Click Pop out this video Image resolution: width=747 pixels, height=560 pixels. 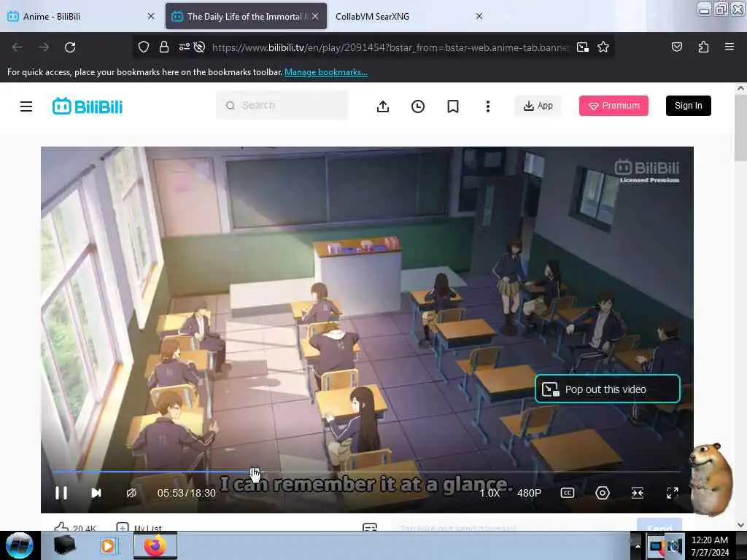(x=608, y=389)
